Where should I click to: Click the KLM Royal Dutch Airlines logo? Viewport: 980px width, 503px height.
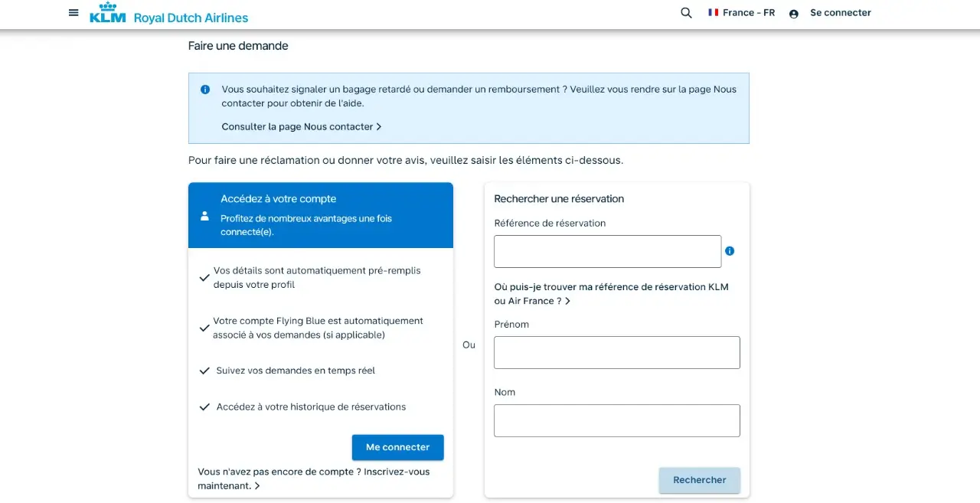[169, 14]
